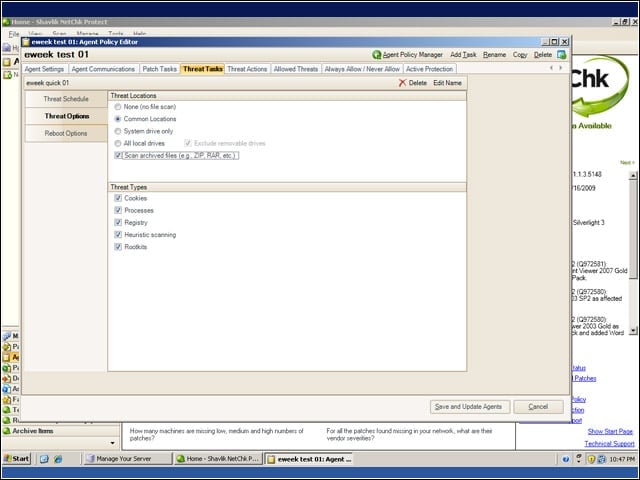Click the green sidebar icon beside T

pos(7,410)
